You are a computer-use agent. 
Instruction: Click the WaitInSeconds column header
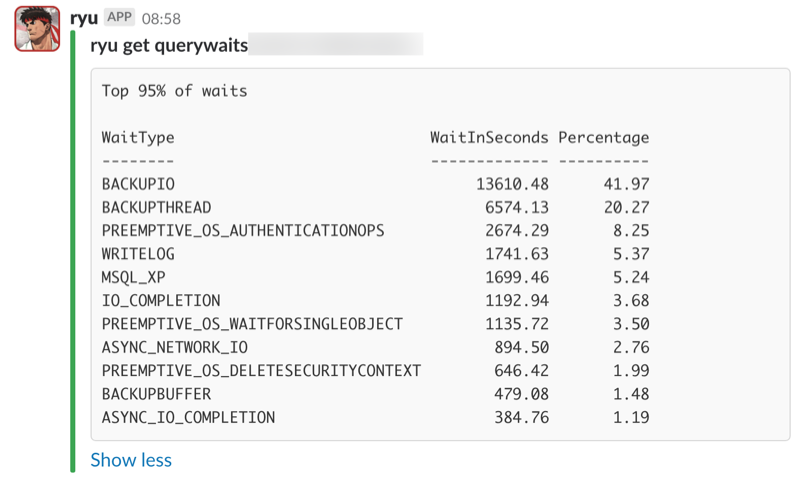[x=489, y=138]
